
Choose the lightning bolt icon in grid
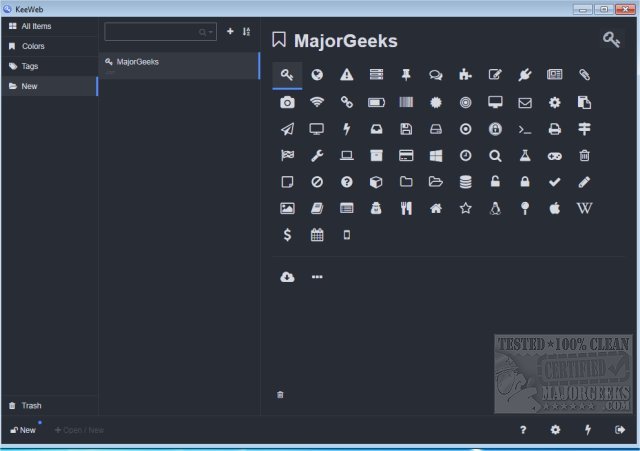347,129
